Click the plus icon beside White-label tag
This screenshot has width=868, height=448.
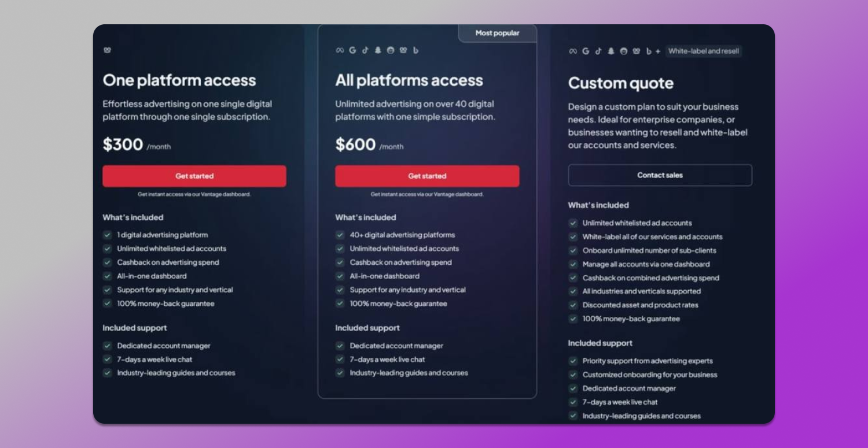point(658,51)
